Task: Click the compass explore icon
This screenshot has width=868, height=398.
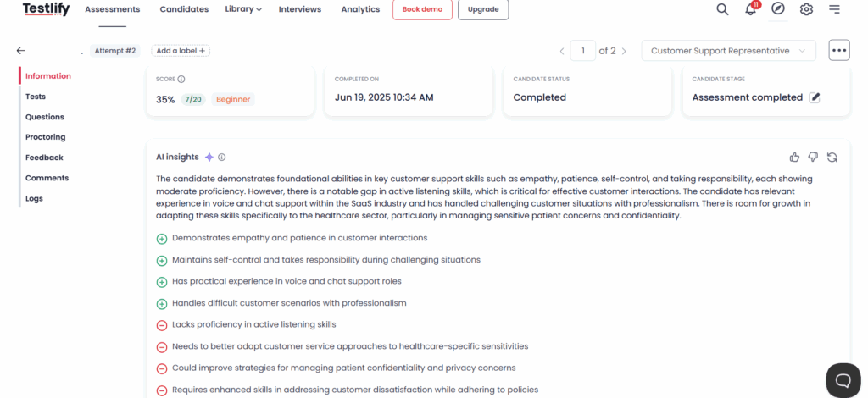Action: pyautogui.click(x=778, y=8)
